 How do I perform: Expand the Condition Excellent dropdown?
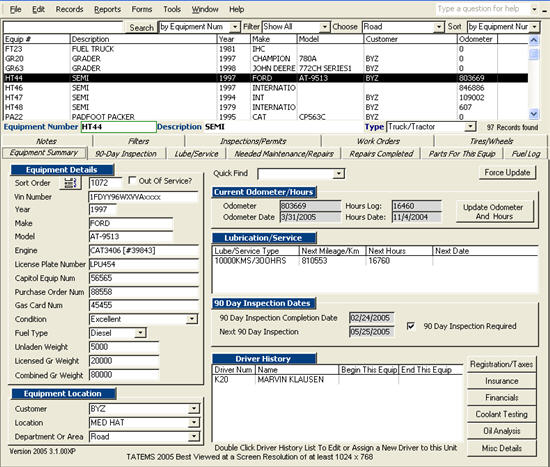point(192,319)
